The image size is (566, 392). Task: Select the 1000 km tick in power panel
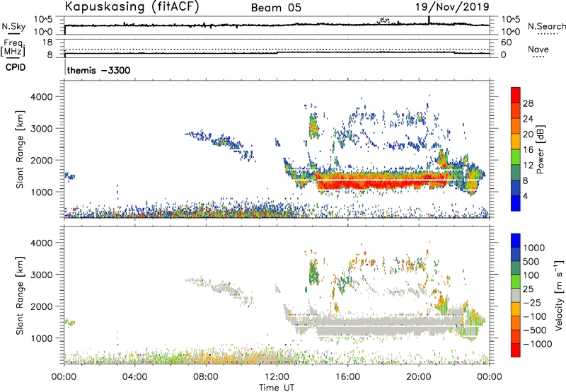pyautogui.click(x=42, y=192)
